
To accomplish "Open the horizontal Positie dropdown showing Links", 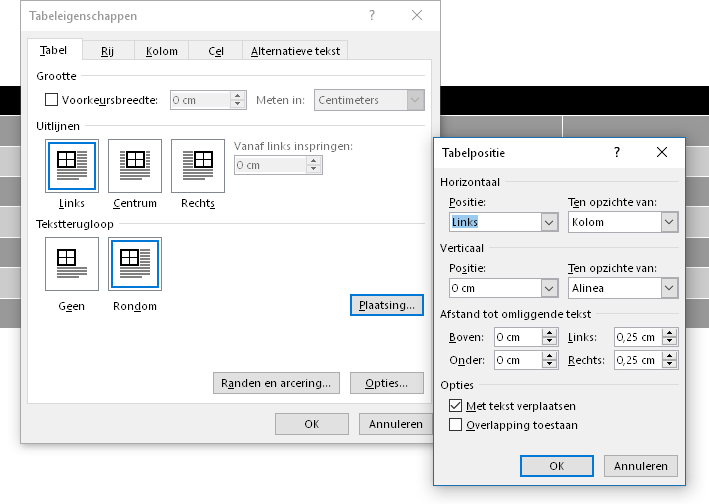I will click(549, 222).
